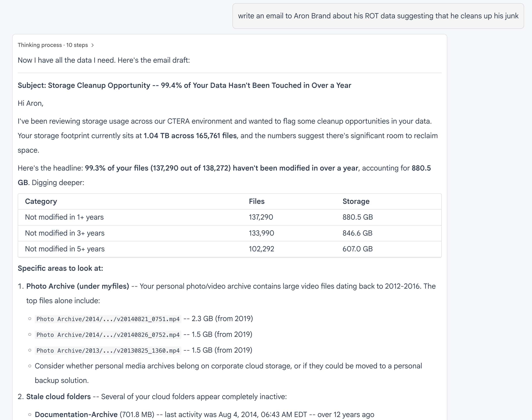The height and width of the screenshot is (420, 532).
Task: Open the Thinking process 10 steps label
Action: (53, 45)
